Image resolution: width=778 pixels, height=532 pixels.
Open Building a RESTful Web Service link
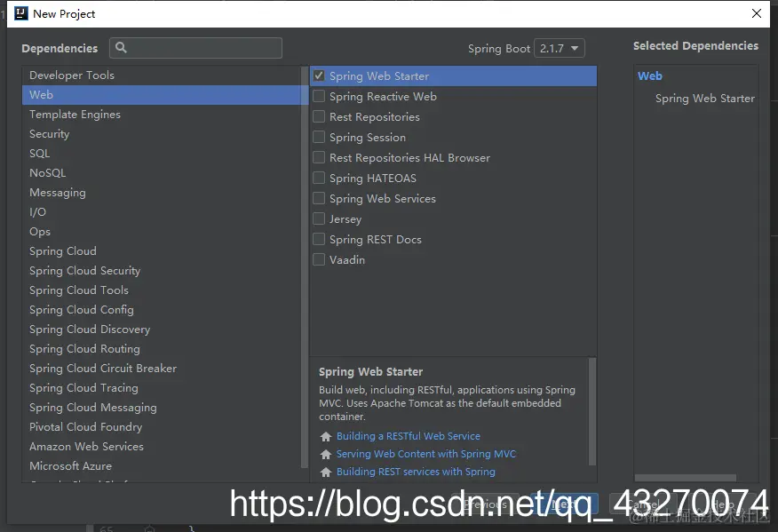point(409,436)
